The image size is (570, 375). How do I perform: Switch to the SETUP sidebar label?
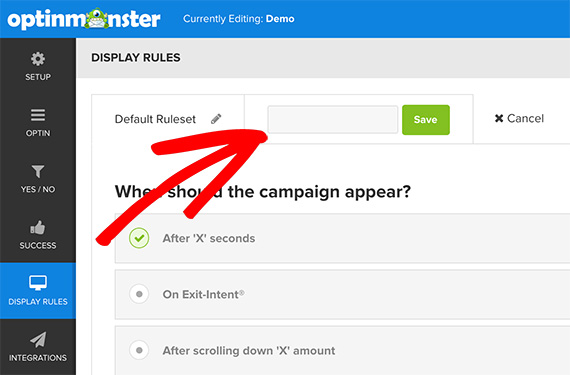click(x=38, y=77)
